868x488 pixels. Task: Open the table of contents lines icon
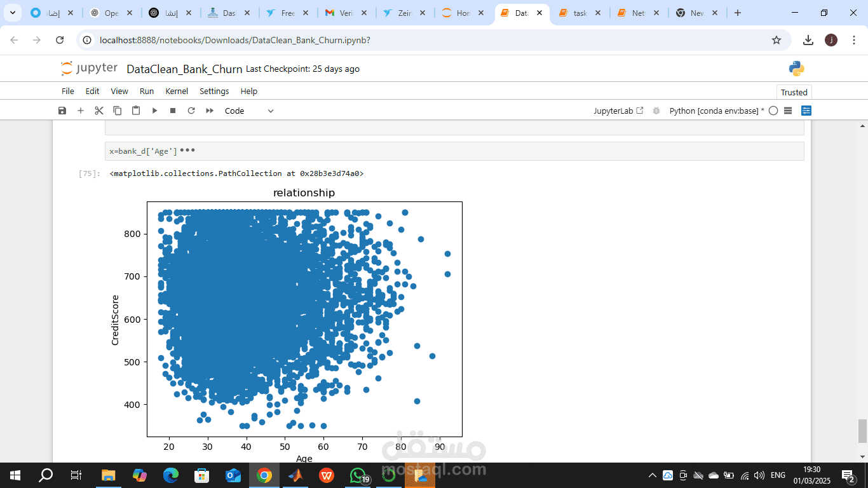788,111
